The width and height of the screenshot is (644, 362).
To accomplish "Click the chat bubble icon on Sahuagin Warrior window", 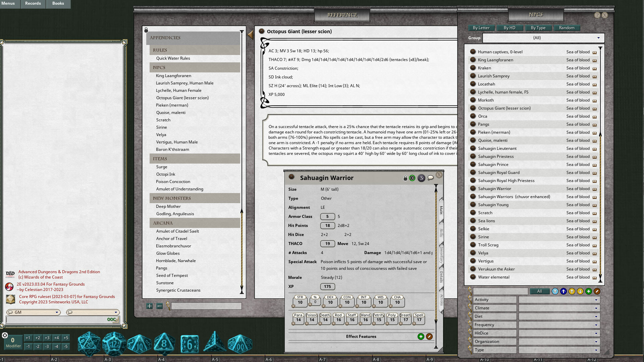I will point(431,178).
